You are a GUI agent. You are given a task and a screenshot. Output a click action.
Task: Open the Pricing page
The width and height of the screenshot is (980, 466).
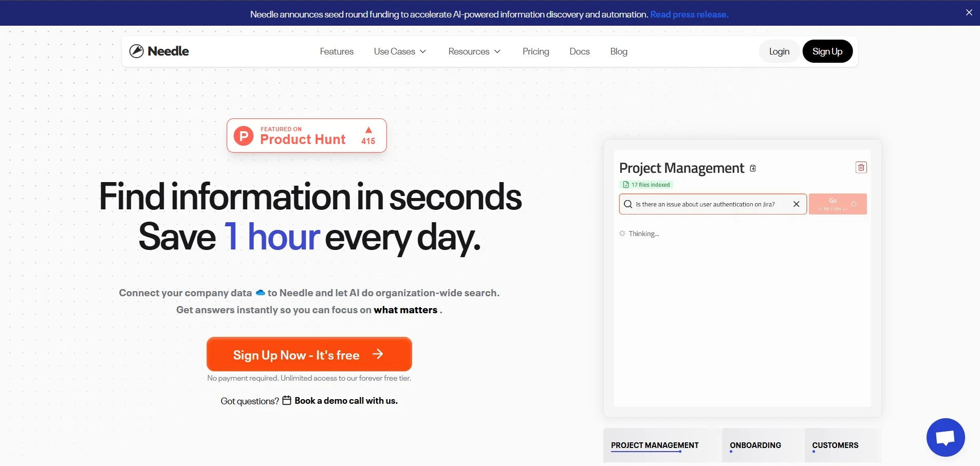[x=535, y=51]
